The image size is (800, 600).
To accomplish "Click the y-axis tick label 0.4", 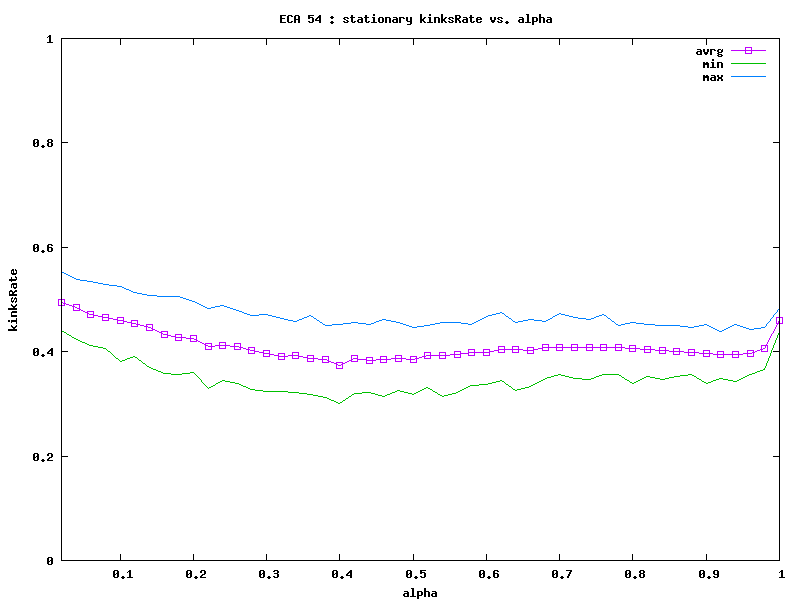I will [x=44, y=352].
